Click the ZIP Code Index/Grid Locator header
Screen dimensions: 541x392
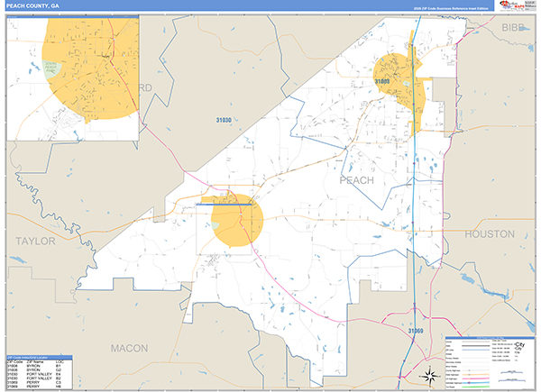[40, 358]
